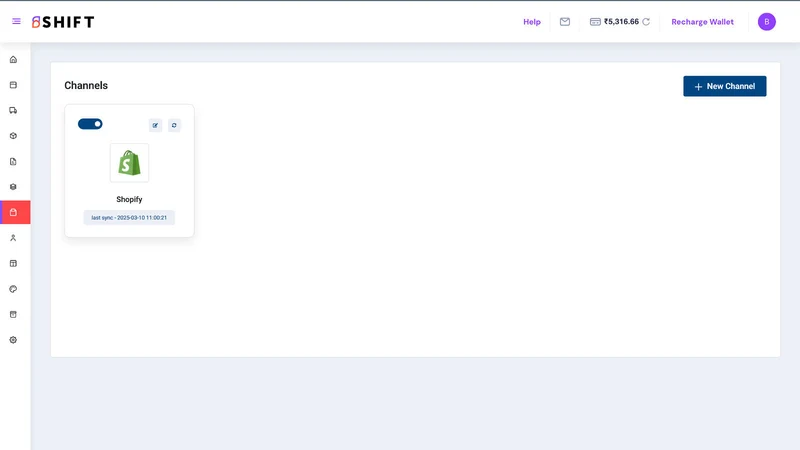Screen dimensions: 800x450
Task: Disable the Shopify channel toggle
Action: click(90, 124)
